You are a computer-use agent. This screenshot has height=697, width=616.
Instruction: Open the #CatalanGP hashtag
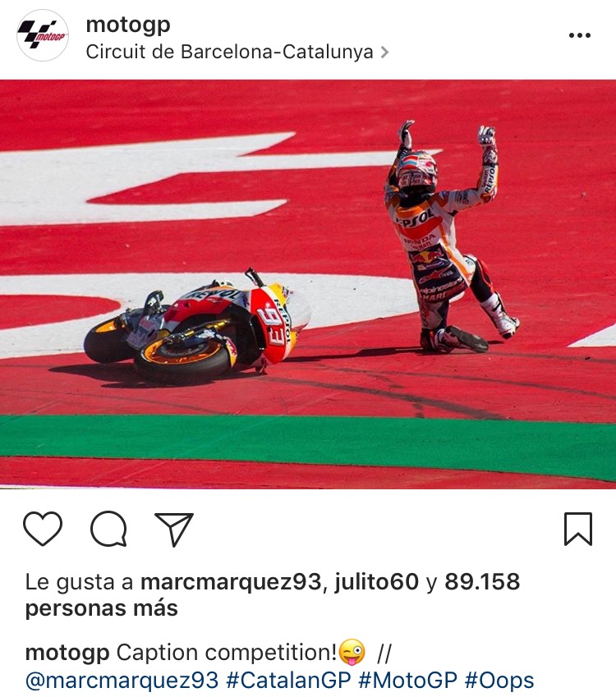point(288,680)
